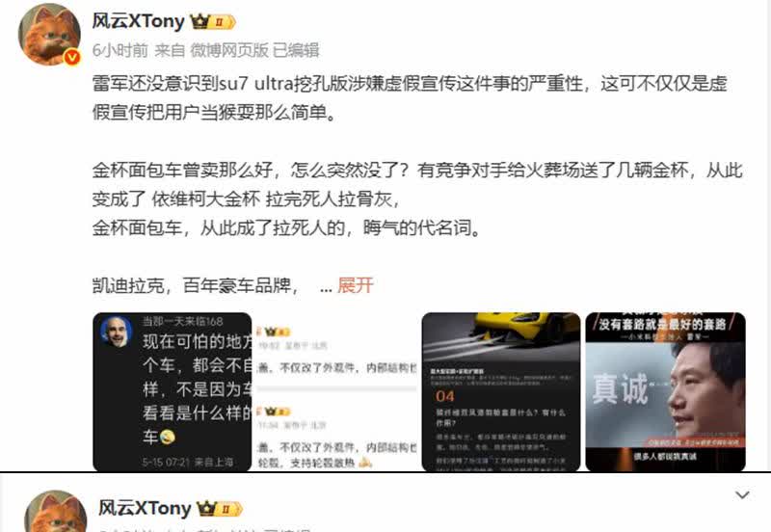Click the 微博网页版 source link
The height and width of the screenshot is (532, 771).
pyautogui.click(x=229, y=50)
